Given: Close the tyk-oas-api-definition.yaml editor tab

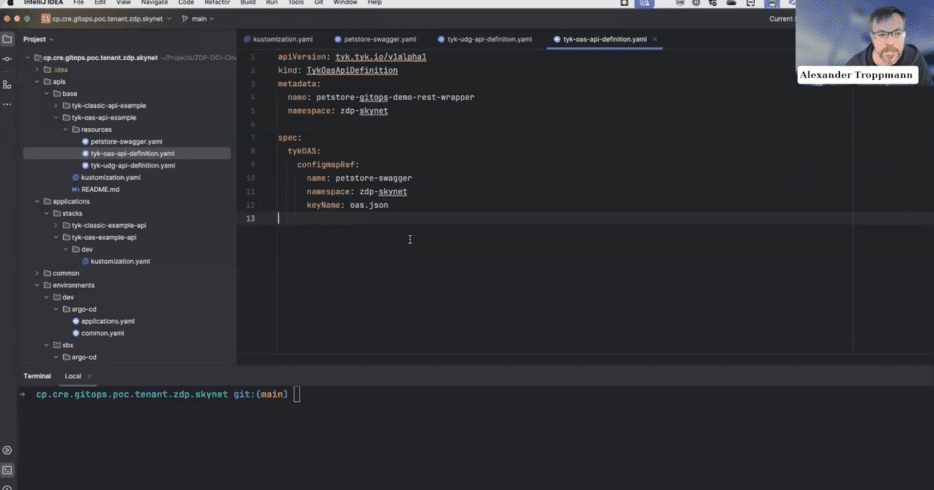Looking at the screenshot, I should coord(655,39).
